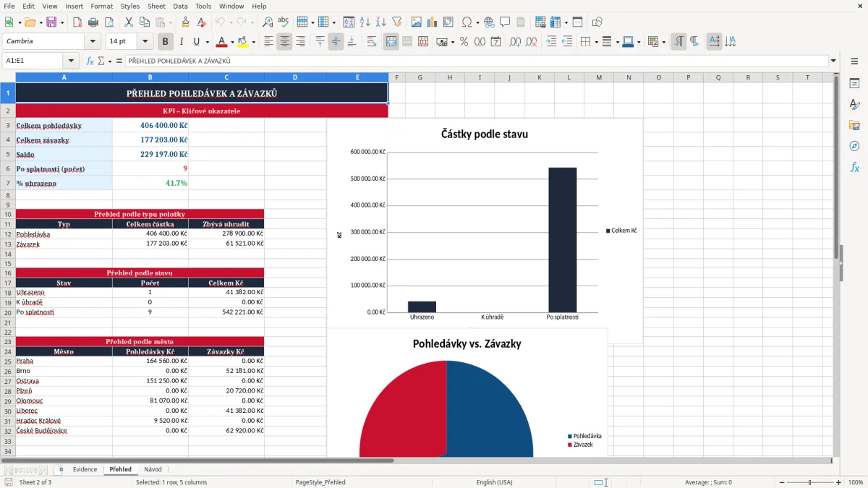Toggle Wrap Text button
The width and height of the screenshot is (868, 488).
click(372, 42)
